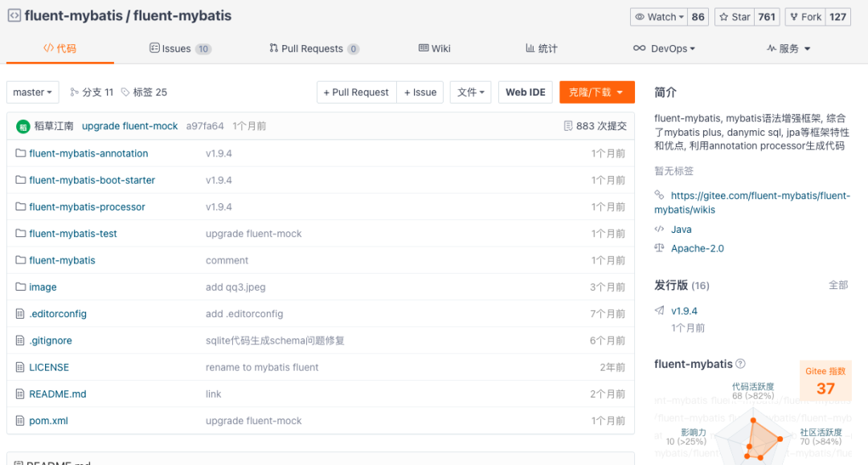Click the file icon for pom.xml
This screenshot has width=868, height=465.
click(x=20, y=420)
